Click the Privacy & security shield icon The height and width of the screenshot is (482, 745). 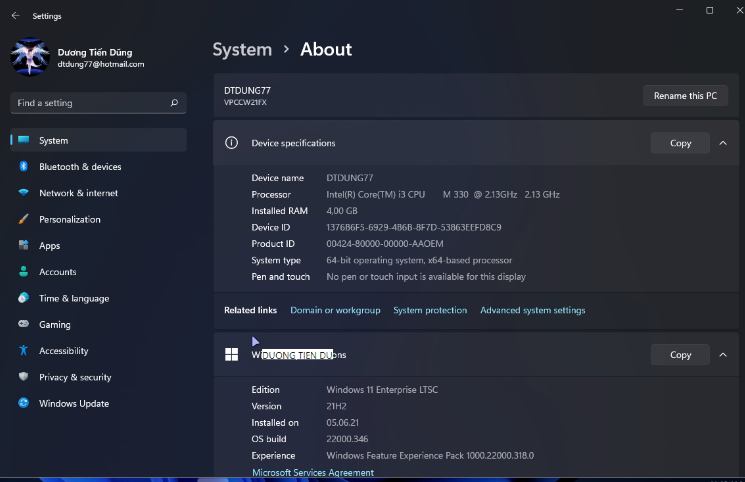[23, 376]
